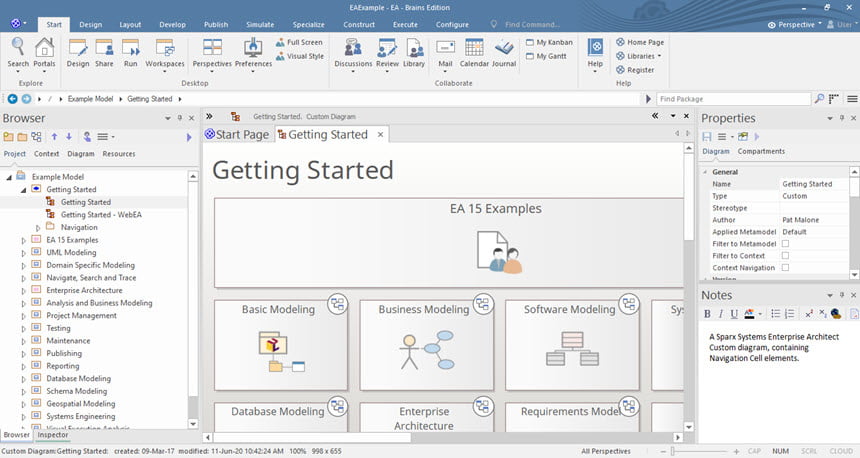Open the Basic Modeling cell

pyautogui.click(x=281, y=345)
